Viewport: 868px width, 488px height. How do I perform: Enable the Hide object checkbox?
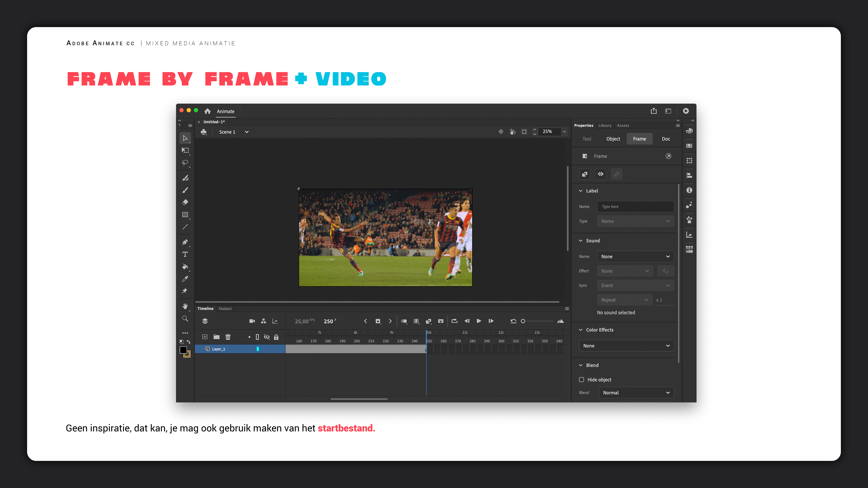582,380
